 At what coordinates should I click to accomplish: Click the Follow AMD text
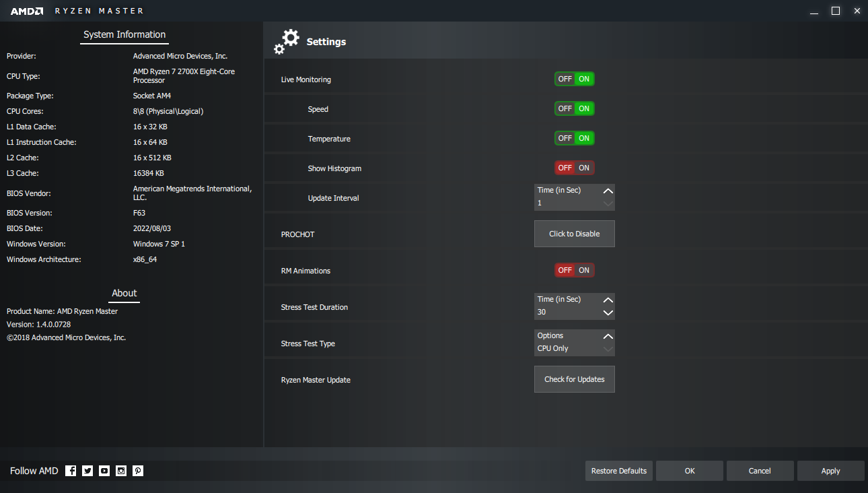(34, 471)
